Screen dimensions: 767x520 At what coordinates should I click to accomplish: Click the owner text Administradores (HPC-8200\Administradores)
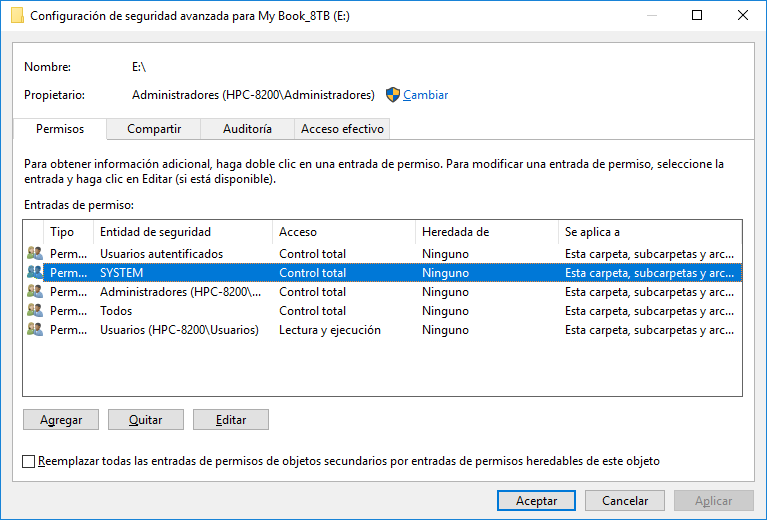point(253,95)
